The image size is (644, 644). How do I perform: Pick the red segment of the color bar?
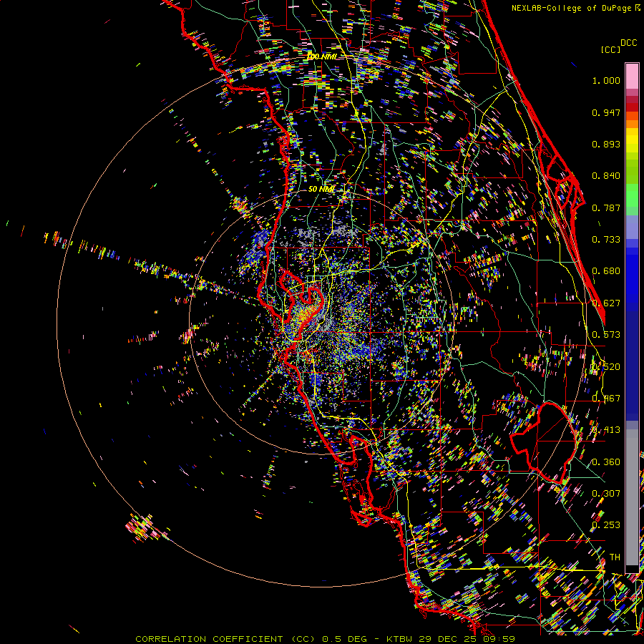(632, 107)
